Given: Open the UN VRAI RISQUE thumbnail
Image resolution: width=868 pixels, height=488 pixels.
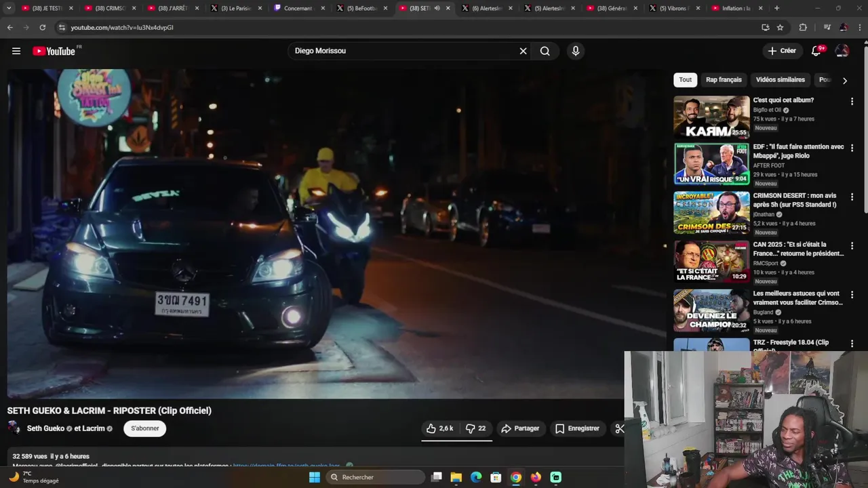Looking at the screenshot, I should point(711,164).
